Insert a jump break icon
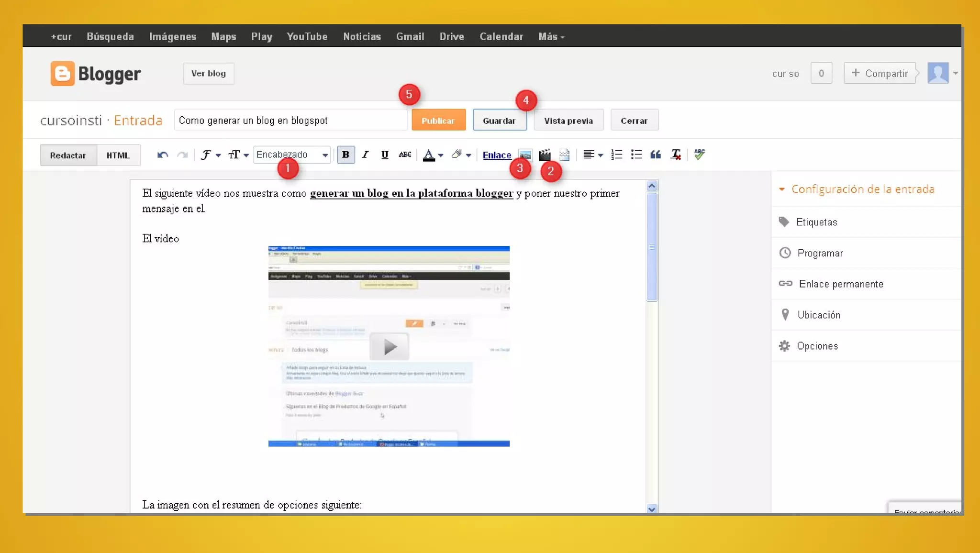The image size is (980, 553). pyautogui.click(x=565, y=155)
